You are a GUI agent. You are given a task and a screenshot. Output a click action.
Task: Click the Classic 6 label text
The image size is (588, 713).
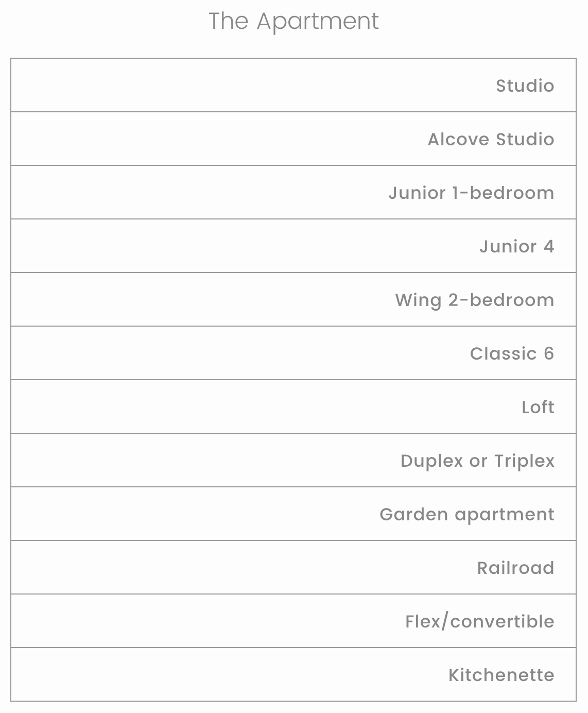512,354
